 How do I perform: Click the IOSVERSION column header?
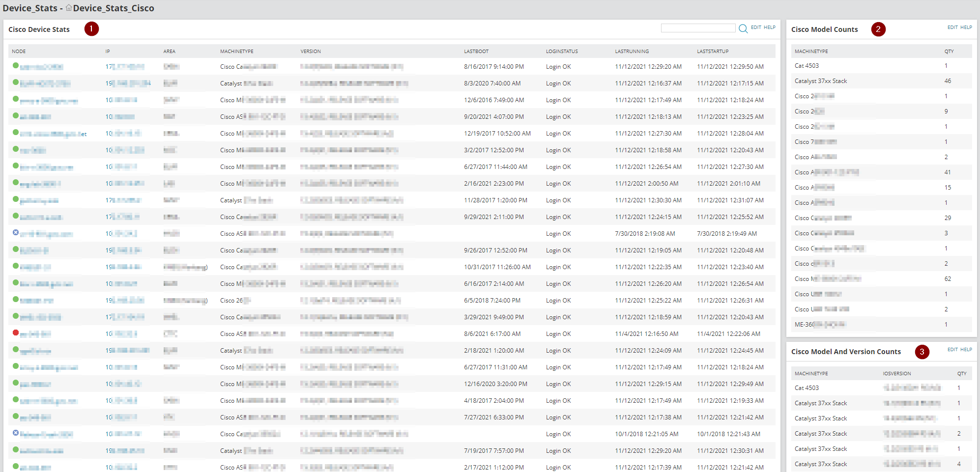[x=897, y=373]
